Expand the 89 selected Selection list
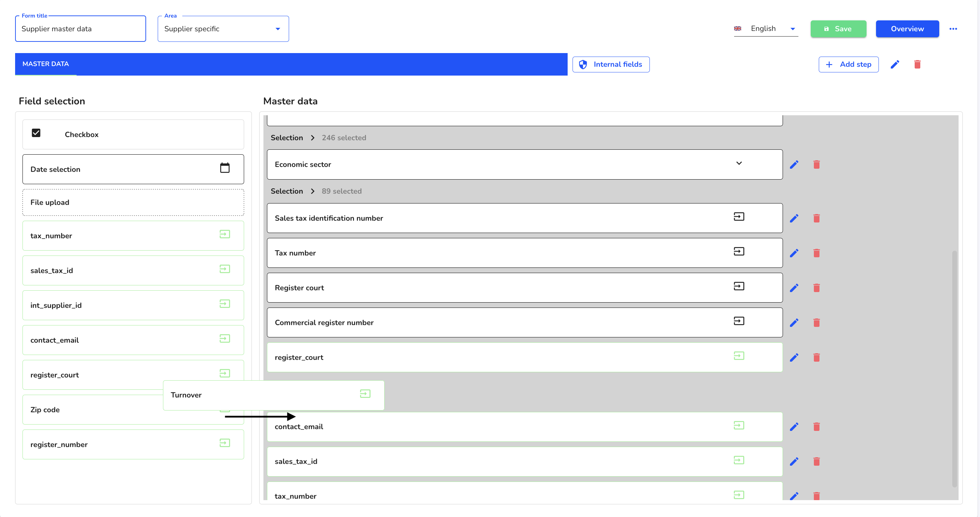The image size is (980, 517). [x=312, y=191]
